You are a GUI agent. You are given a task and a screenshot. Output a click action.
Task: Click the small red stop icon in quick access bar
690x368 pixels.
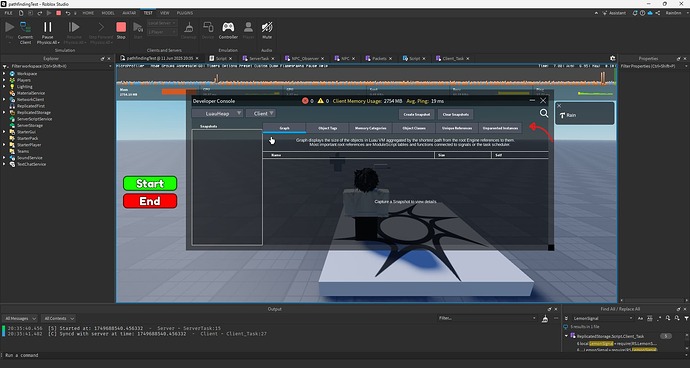click(x=59, y=13)
